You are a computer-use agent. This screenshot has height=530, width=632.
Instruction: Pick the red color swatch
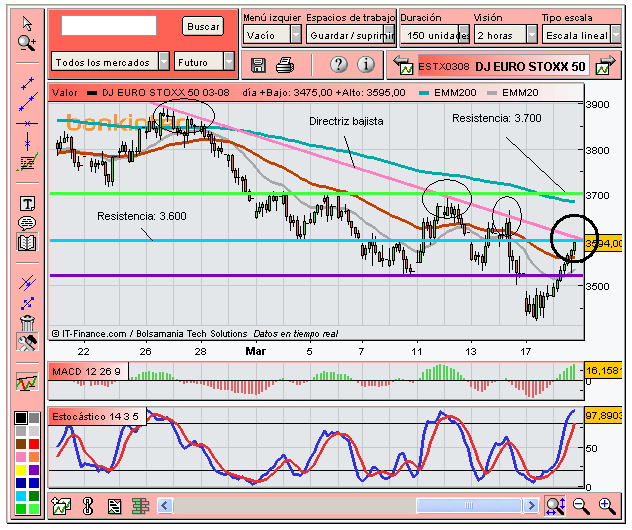point(34,444)
